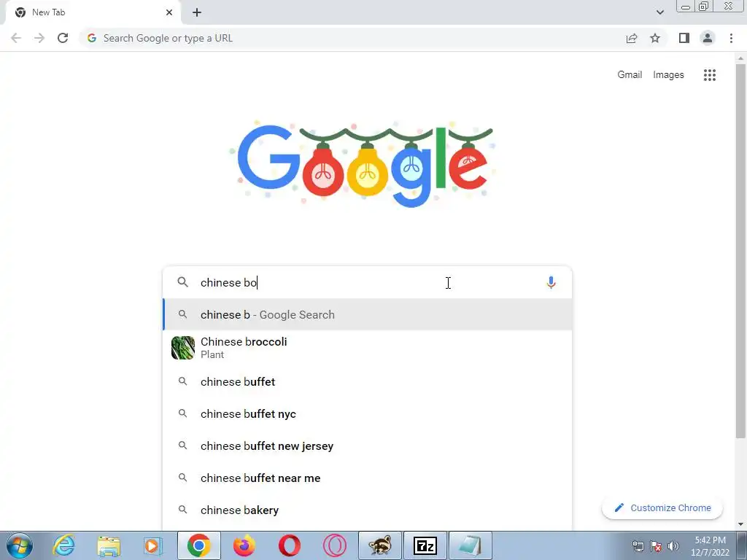Viewport: 747px width, 560px height.
Task: Launch Internet Explorer from the taskbar
Action: [63, 545]
